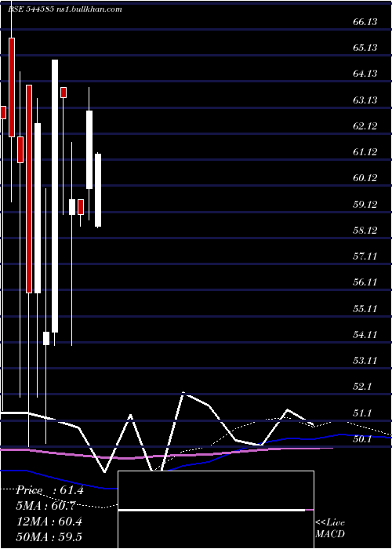This screenshot has width=392, height=549.
Task: Click the 53.11 price axis label
Action: pyautogui.click(x=365, y=361)
